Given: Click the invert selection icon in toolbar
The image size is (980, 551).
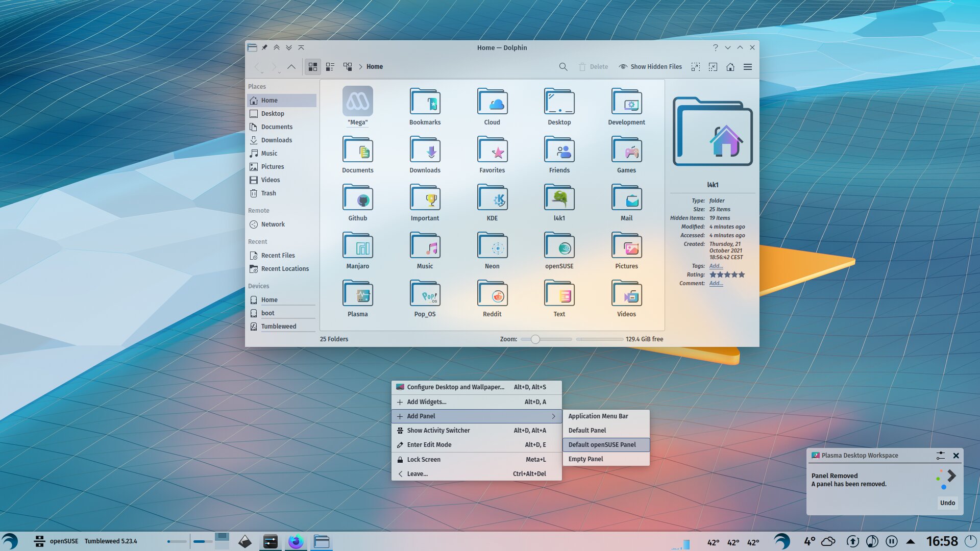Looking at the screenshot, I should point(713,67).
